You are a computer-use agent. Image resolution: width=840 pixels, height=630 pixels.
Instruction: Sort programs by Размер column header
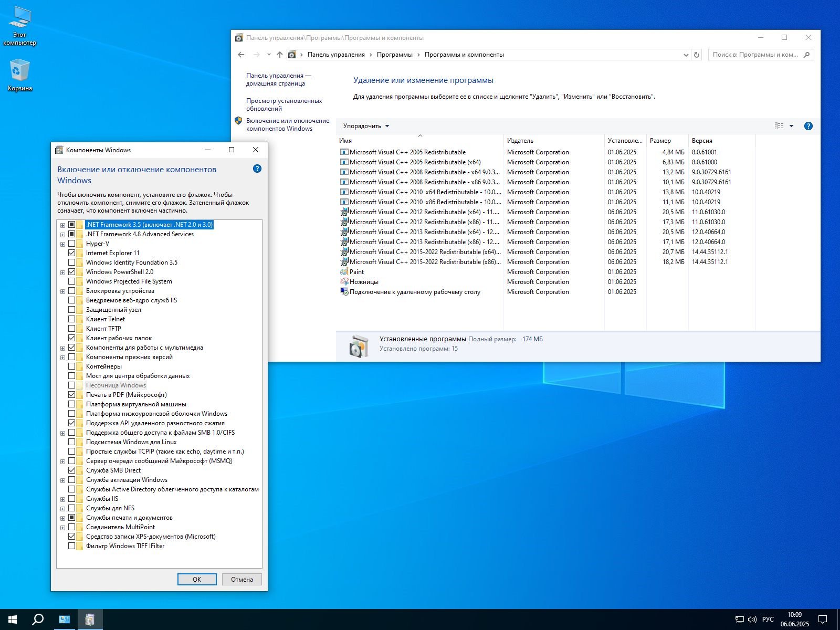click(x=667, y=141)
